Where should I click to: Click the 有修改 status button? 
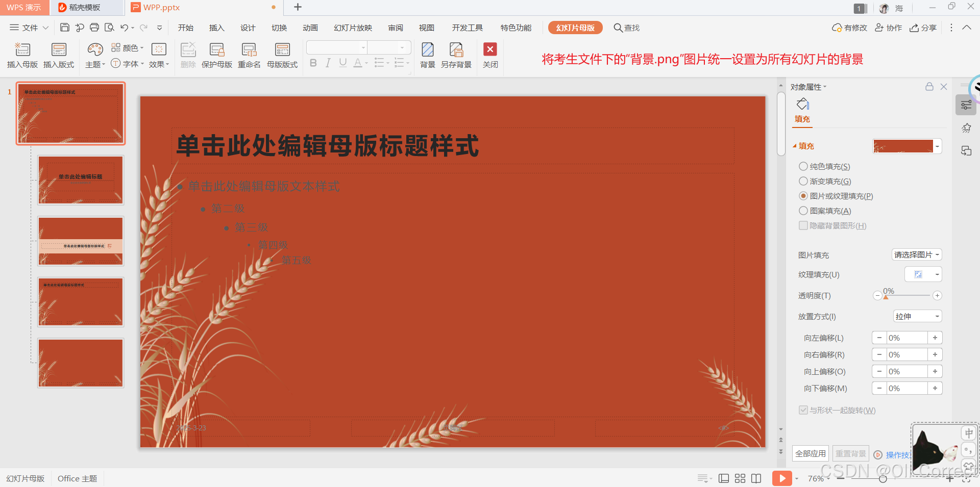point(849,28)
